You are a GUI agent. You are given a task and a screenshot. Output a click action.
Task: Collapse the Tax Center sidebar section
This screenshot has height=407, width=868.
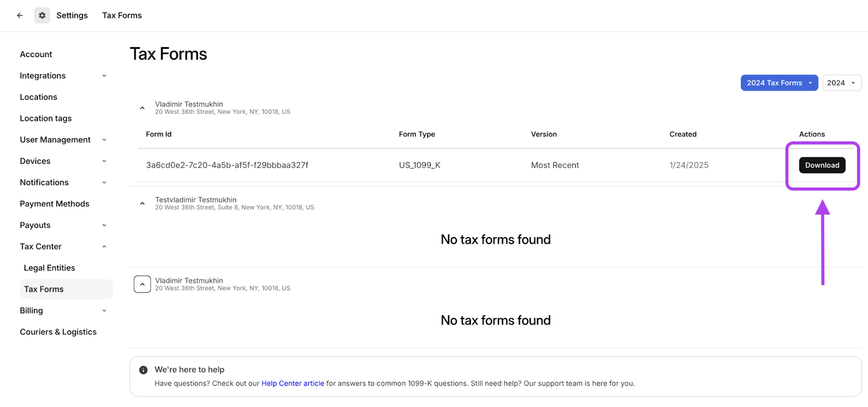(104, 246)
